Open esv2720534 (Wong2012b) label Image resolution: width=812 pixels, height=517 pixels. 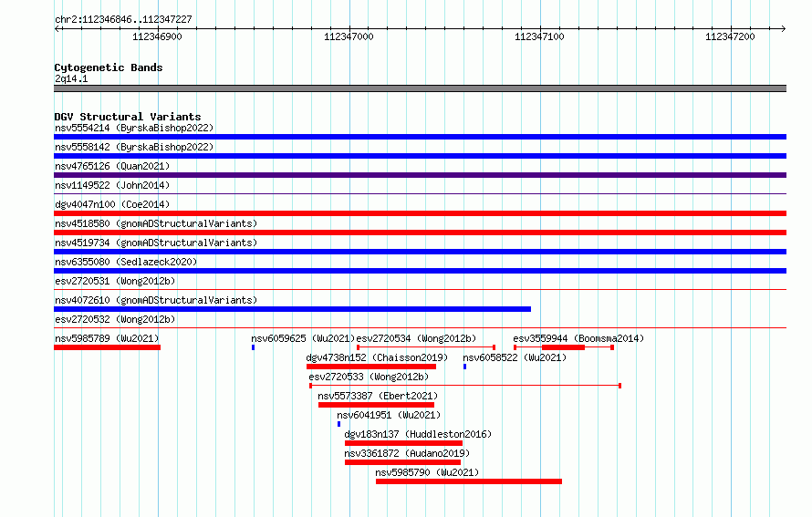coord(416,338)
